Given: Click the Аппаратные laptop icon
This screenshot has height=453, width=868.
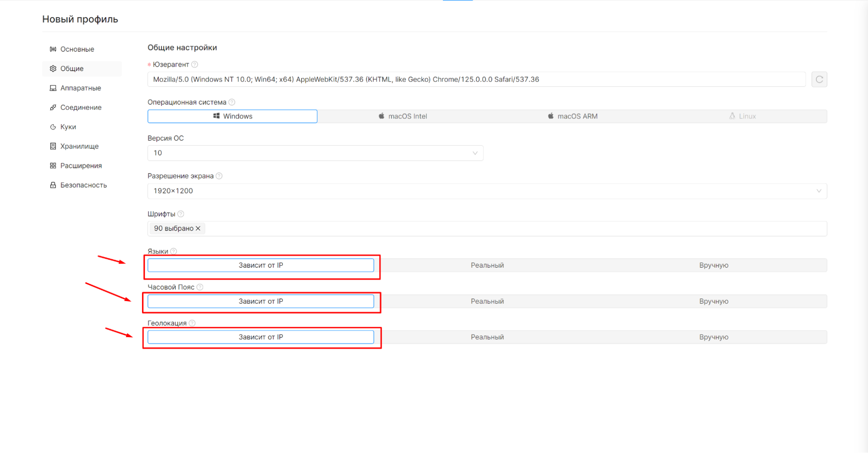Looking at the screenshot, I should pyautogui.click(x=53, y=88).
